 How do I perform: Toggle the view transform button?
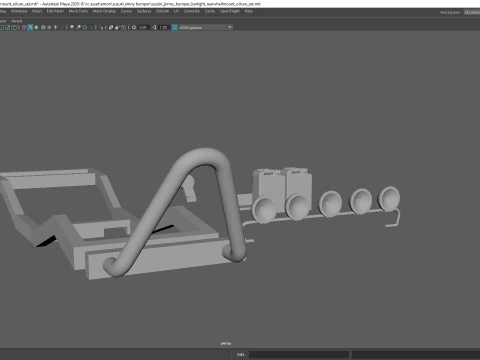point(174,27)
